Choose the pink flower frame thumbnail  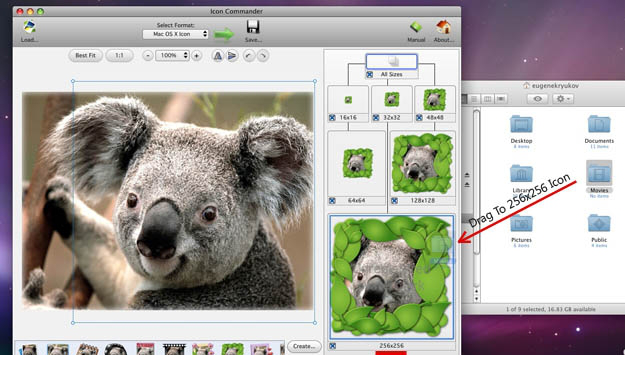(203, 349)
